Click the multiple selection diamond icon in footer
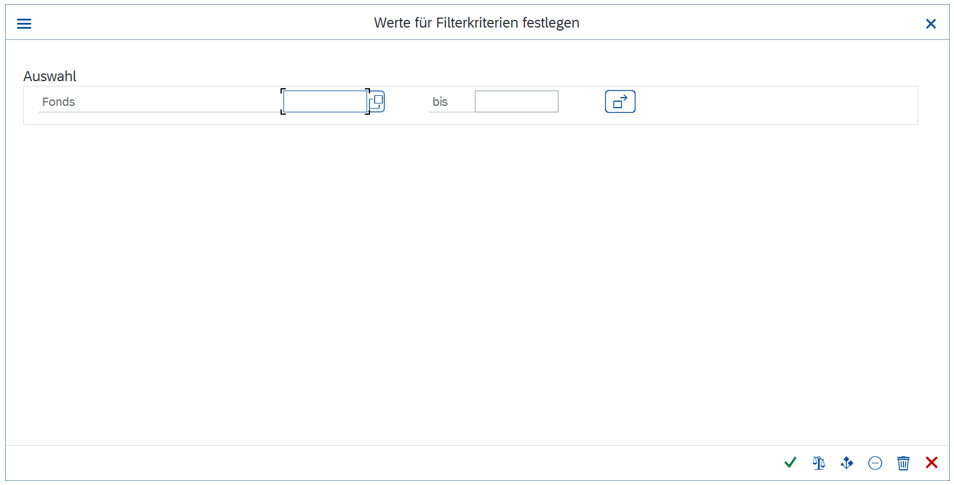The image size is (954, 485). click(847, 463)
